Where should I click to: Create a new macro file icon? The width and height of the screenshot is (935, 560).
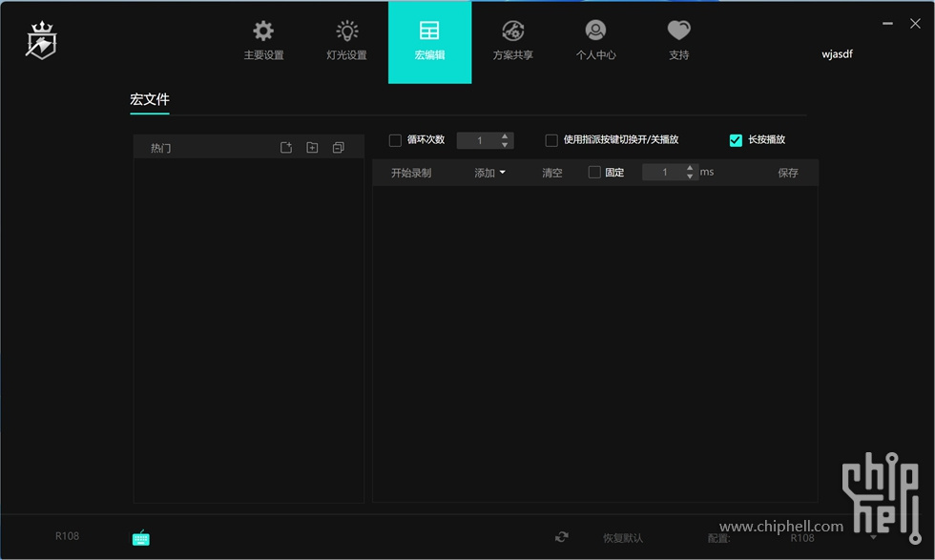[286, 147]
